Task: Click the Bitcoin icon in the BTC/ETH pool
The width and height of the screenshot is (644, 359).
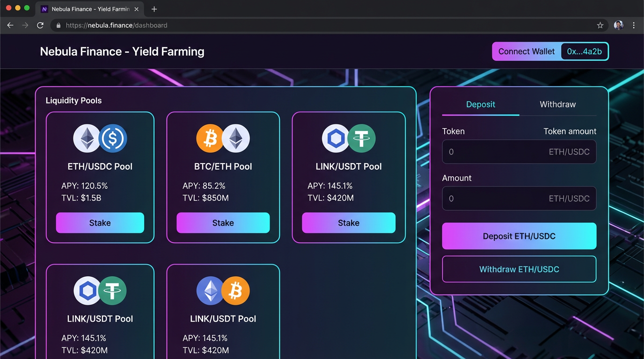Action: (x=210, y=138)
